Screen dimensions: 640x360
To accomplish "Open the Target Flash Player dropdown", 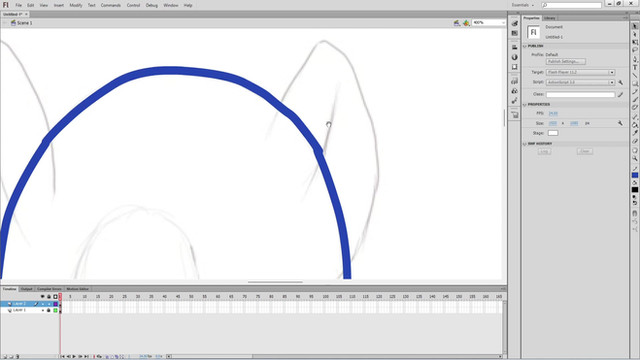I will tap(580, 72).
